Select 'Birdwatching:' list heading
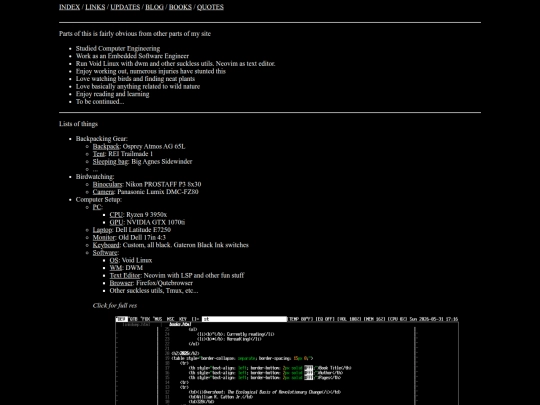 pyautogui.click(x=95, y=177)
